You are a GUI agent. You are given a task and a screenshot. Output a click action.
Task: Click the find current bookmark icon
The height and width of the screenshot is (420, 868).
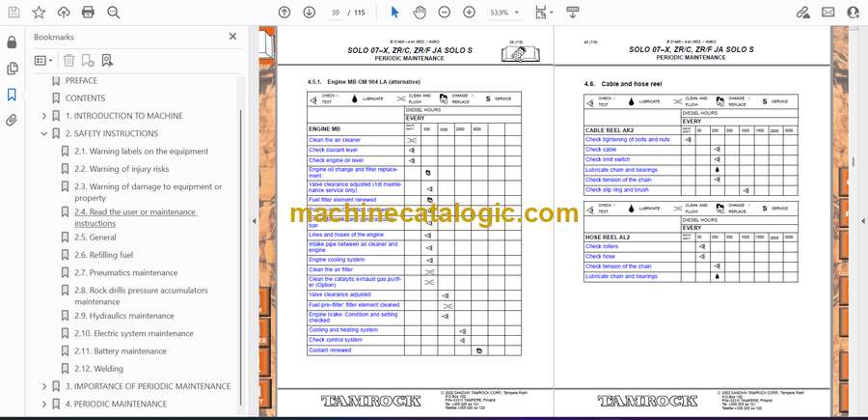tap(107, 61)
